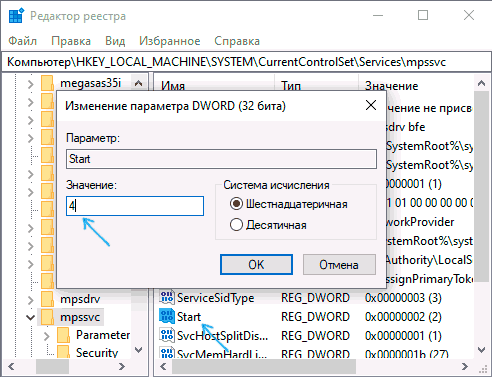Click values pane scroll down arrow
This screenshot has width=492, height=377.
click(x=481, y=350)
